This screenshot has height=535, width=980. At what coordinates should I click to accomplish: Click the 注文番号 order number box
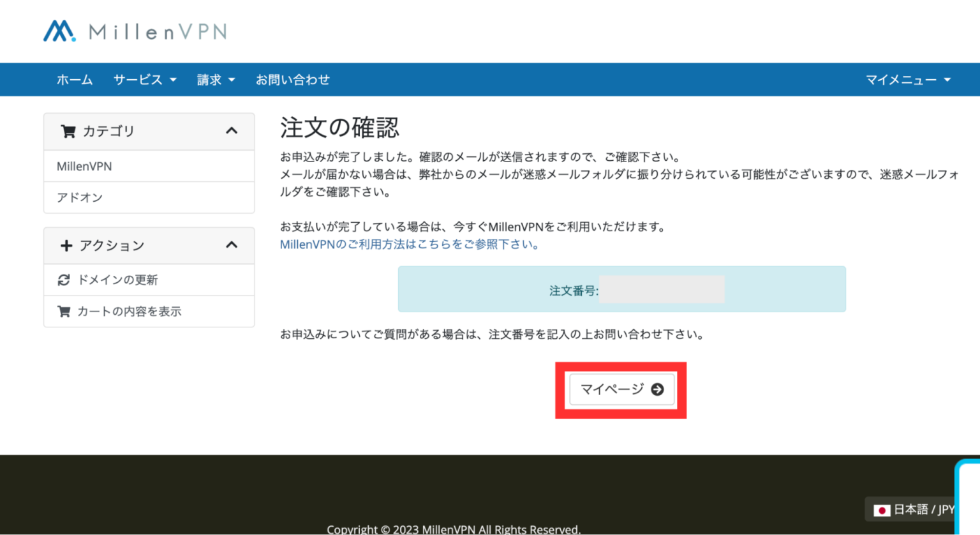coord(621,290)
